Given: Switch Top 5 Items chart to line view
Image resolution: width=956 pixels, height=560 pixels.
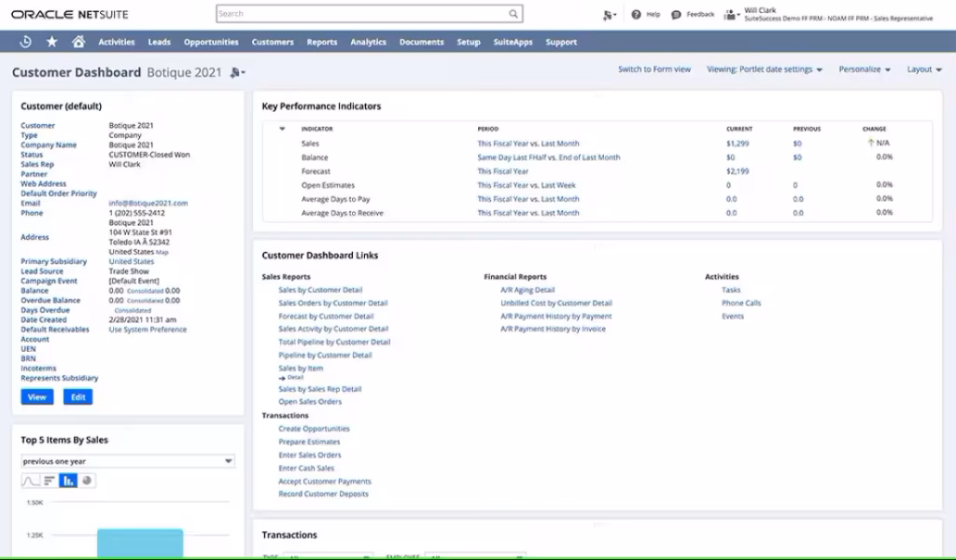Looking at the screenshot, I should pyautogui.click(x=31, y=481).
